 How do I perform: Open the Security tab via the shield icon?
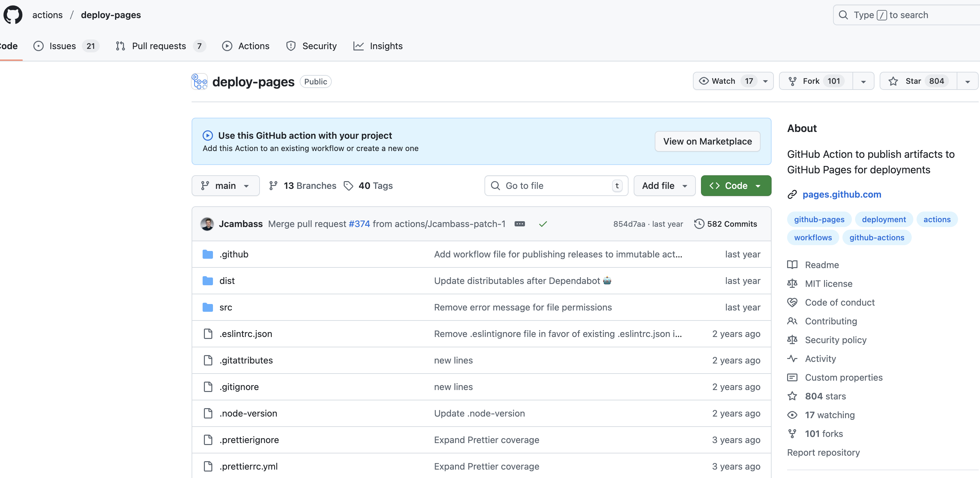(291, 46)
